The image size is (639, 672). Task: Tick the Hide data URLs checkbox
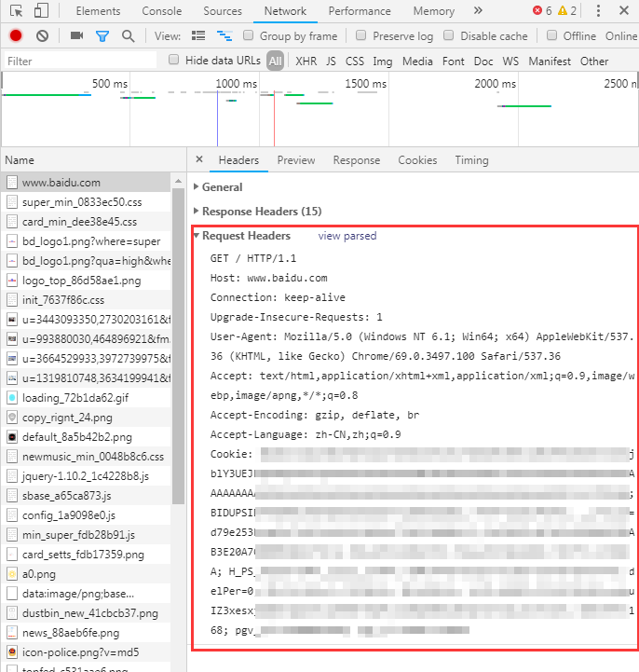point(174,61)
